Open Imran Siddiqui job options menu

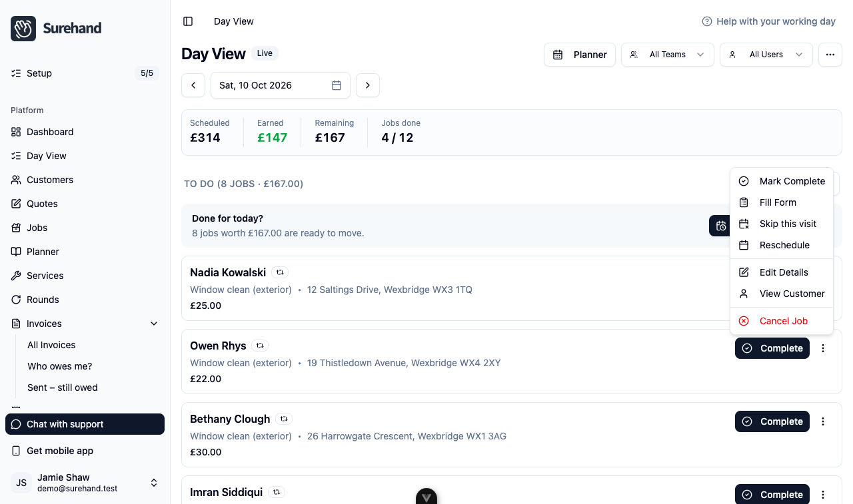(823, 495)
